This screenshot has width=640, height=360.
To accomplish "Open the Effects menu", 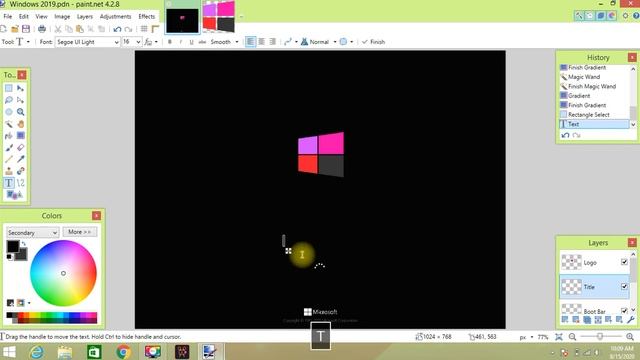I will (147, 16).
